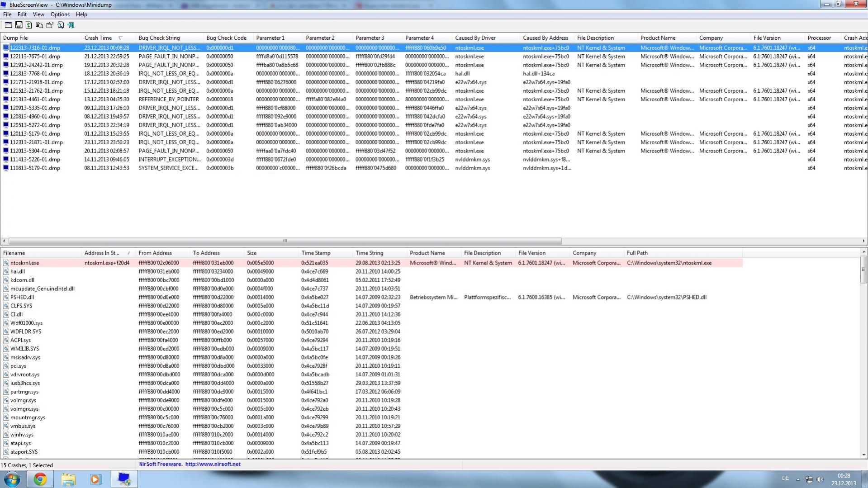Image resolution: width=868 pixels, height=488 pixels.
Task: Click the dump icon beside 111413-5226-01.dmp
Action: (6, 160)
